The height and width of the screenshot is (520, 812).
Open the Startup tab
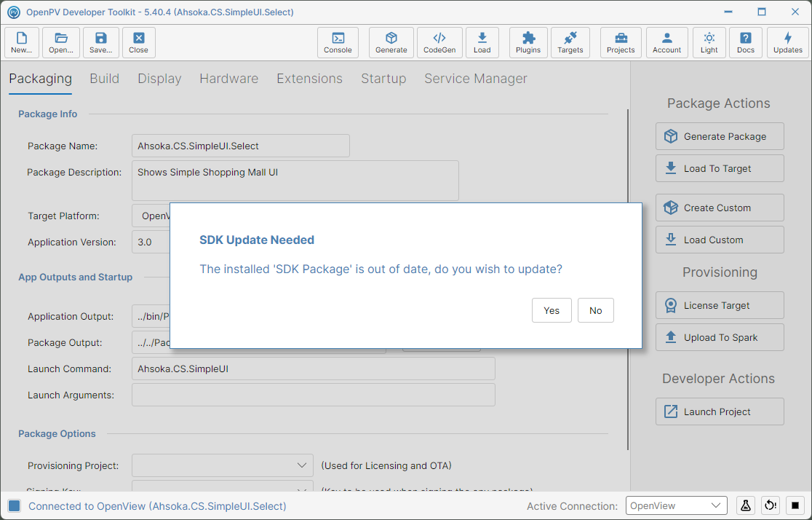coord(383,79)
